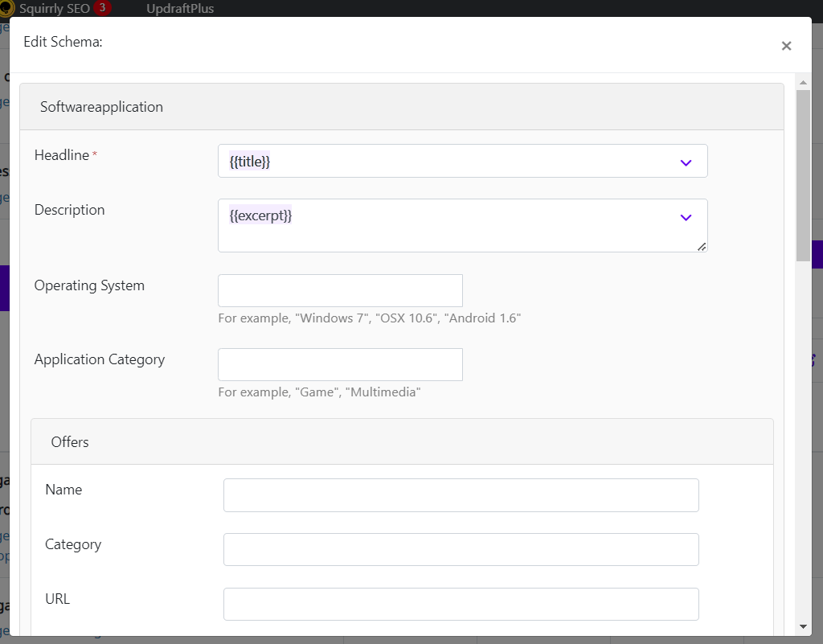Viewport: 823px width, 644px height.
Task: Click into the Offers Name field
Action: (x=461, y=495)
